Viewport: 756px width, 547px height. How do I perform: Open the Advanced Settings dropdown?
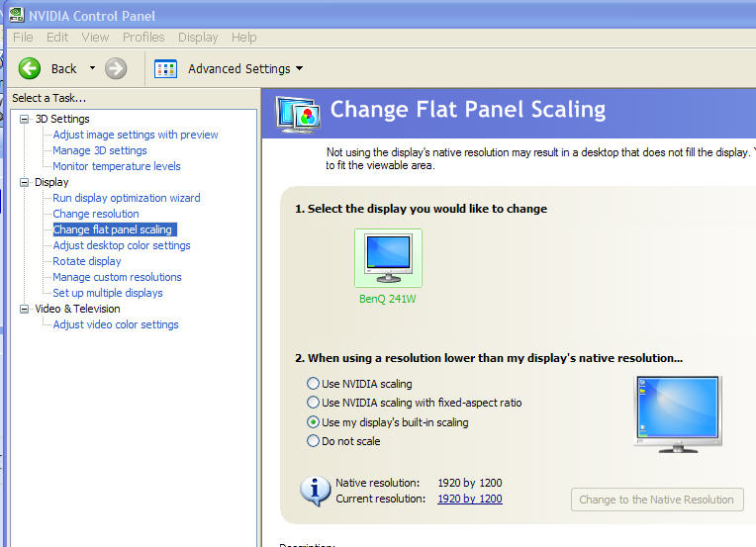coord(300,68)
